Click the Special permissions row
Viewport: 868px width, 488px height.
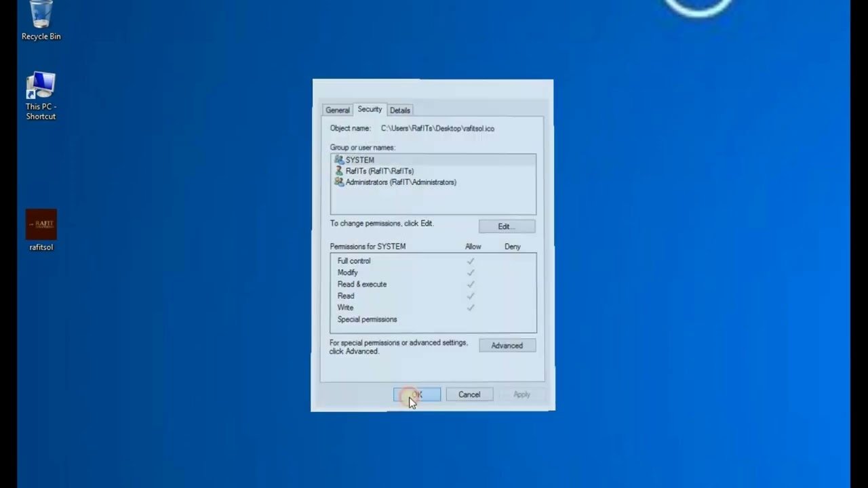point(433,319)
